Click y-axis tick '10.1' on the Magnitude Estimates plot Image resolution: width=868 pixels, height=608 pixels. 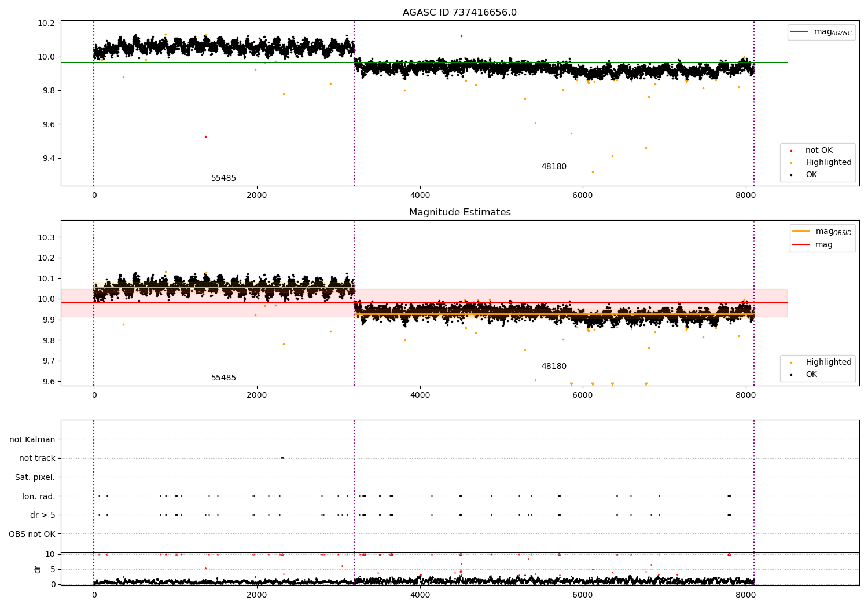(x=46, y=279)
